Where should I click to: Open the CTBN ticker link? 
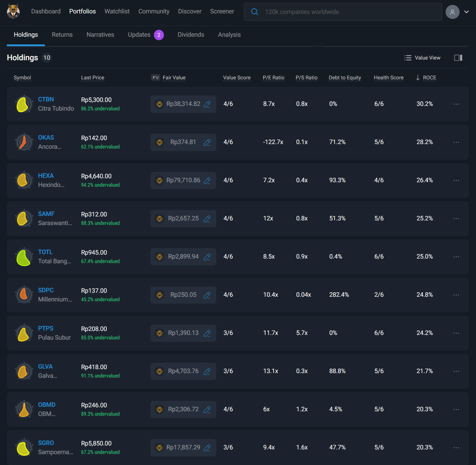click(46, 99)
